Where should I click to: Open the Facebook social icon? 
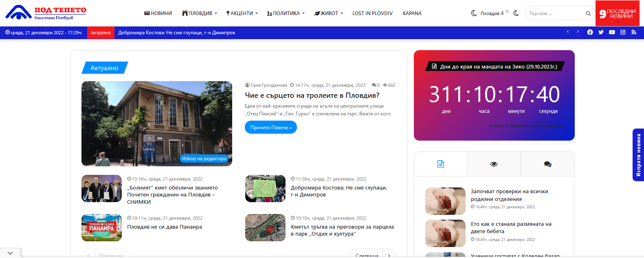click(590, 33)
